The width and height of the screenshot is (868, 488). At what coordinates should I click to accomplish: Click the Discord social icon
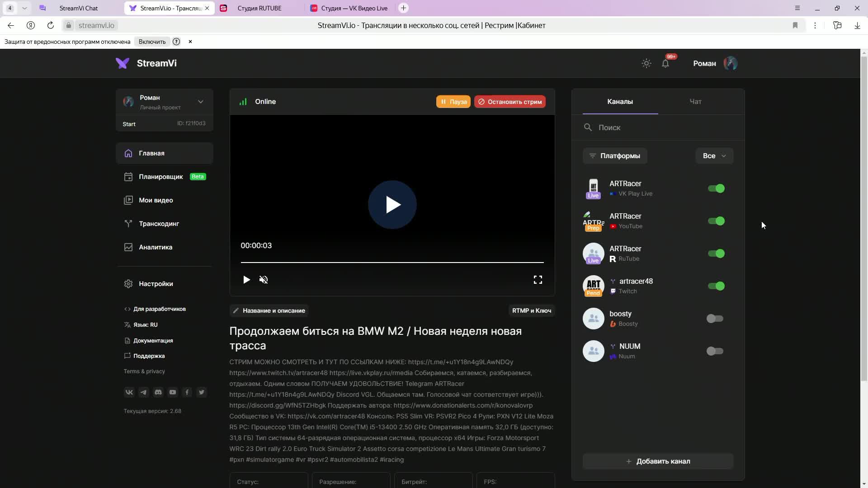[x=158, y=392]
